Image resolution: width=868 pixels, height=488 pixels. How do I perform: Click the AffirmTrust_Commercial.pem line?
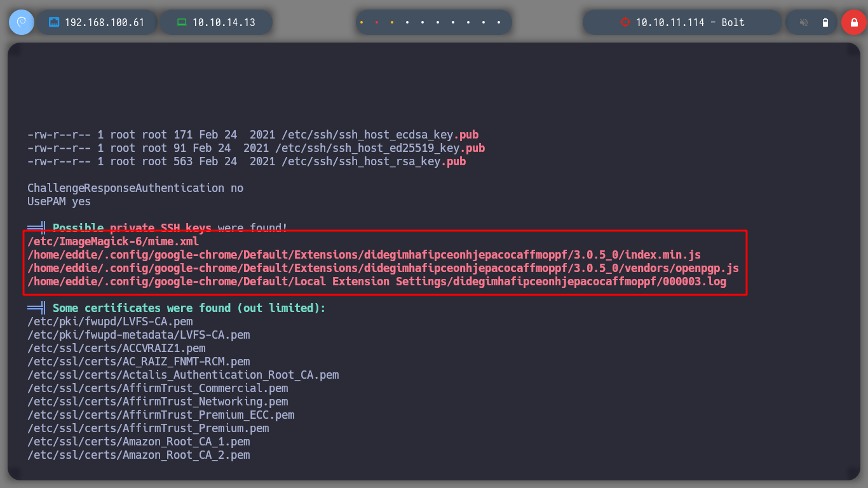pos(158,388)
